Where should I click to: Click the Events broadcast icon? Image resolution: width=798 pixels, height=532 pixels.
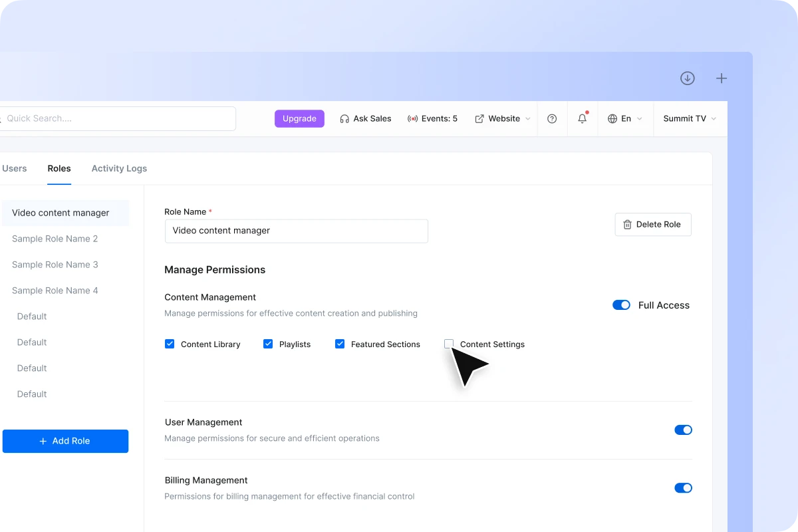pyautogui.click(x=413, y=118)
